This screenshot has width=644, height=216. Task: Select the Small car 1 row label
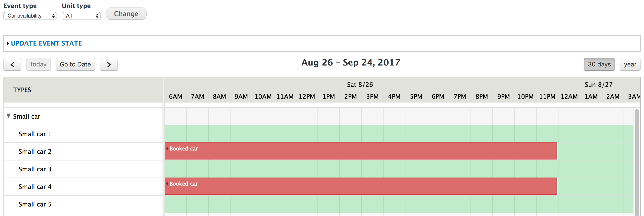(x=35, y=134)
